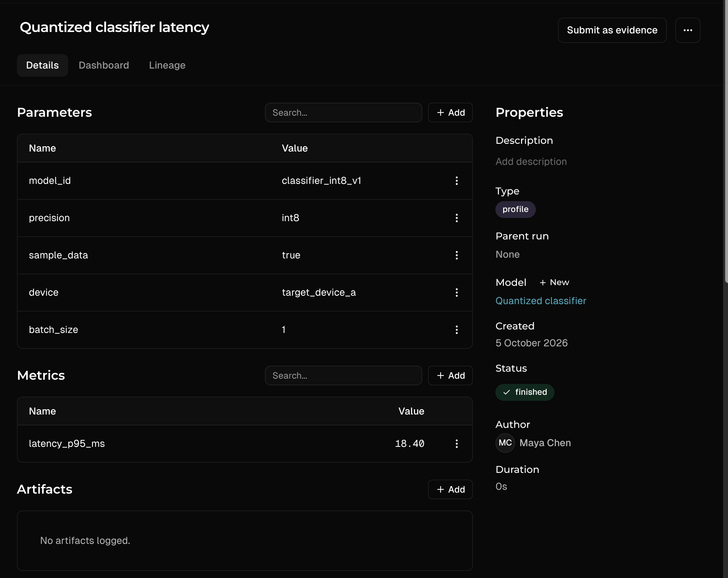Click the model_id parameter name
The width and height of the screenshot is (728, 578).
tap(50, 181)
